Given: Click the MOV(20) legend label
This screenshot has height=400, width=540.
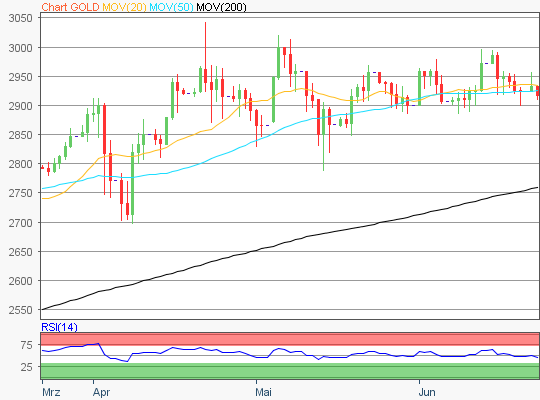Looking at the screenshot, I should click(124, 7).
